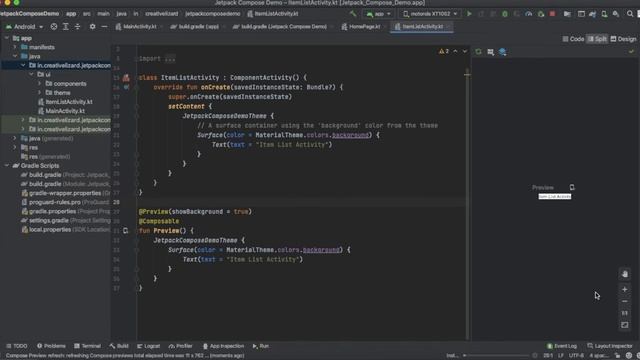This screenshot has height=360, width=640.
Task: Open the Profiler gauge icon in toolbar
Action: 529,14
